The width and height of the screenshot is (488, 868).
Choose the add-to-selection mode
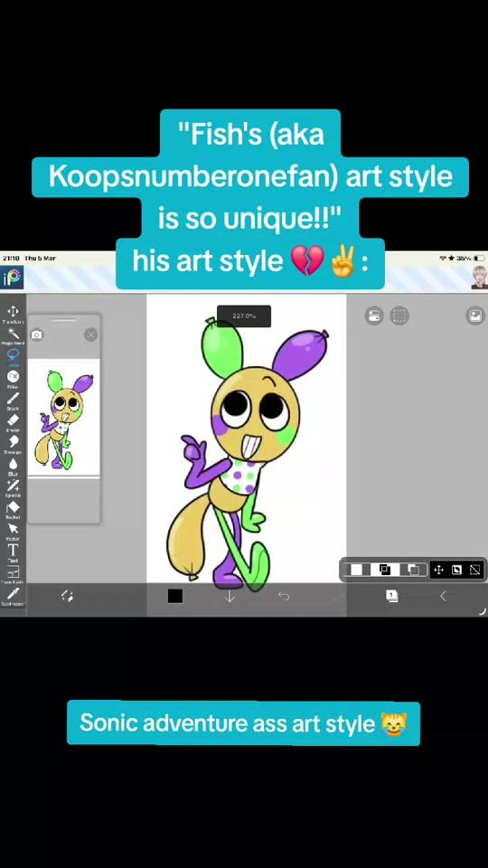point(385,570)
